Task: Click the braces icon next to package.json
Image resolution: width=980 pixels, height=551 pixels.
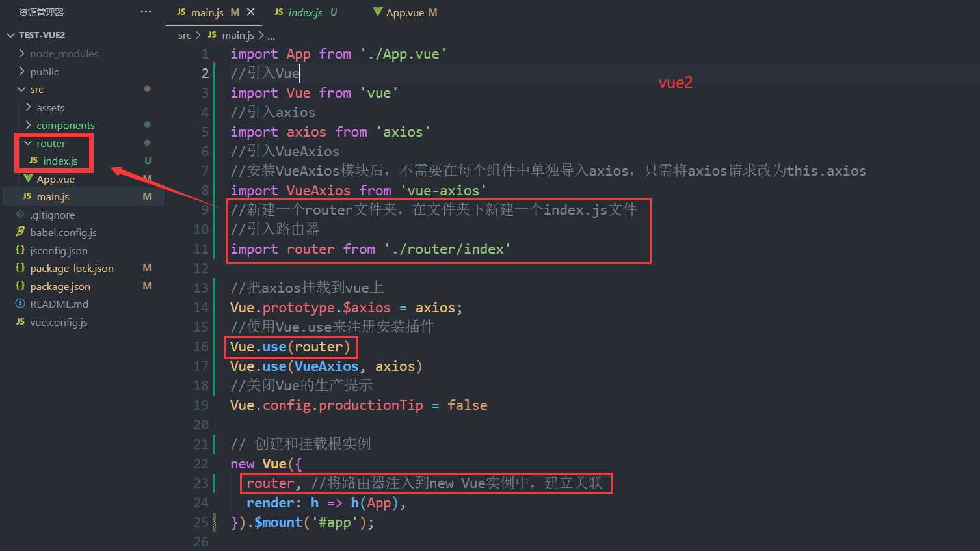Action: click(20, 286)
